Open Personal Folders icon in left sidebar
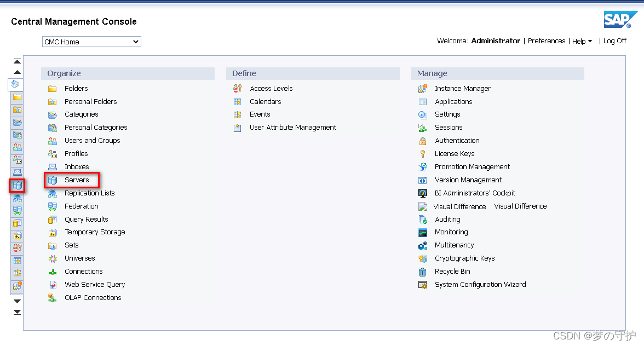The image size is (644, 346). tap(18, 109)
